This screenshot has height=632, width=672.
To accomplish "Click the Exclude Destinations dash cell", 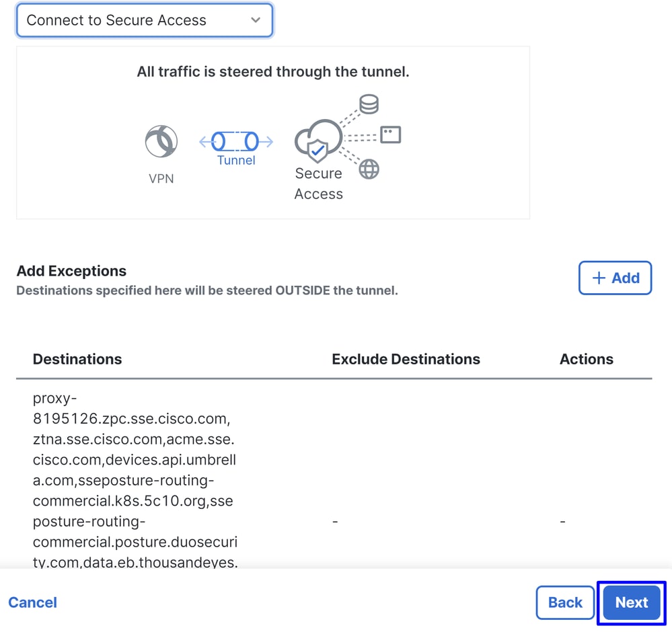I will point(335,522).
